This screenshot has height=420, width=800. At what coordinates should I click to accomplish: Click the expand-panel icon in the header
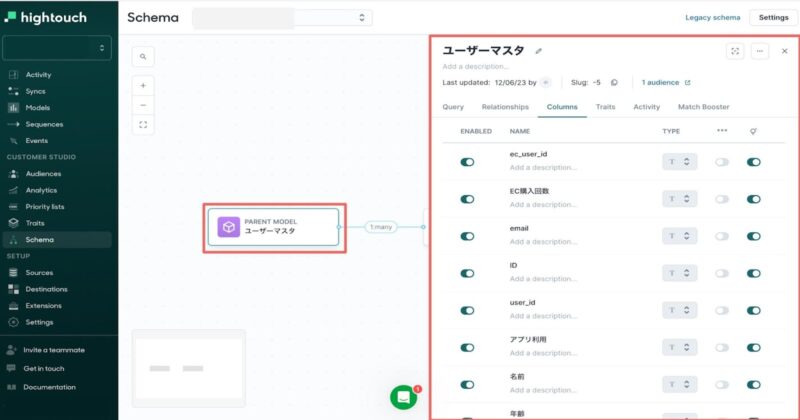tap(735, 51)
